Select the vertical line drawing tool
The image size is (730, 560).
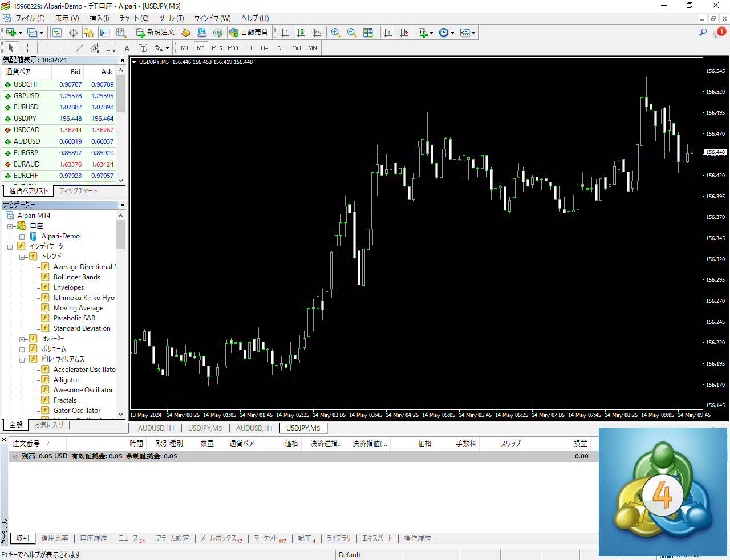tap(47, 48)
